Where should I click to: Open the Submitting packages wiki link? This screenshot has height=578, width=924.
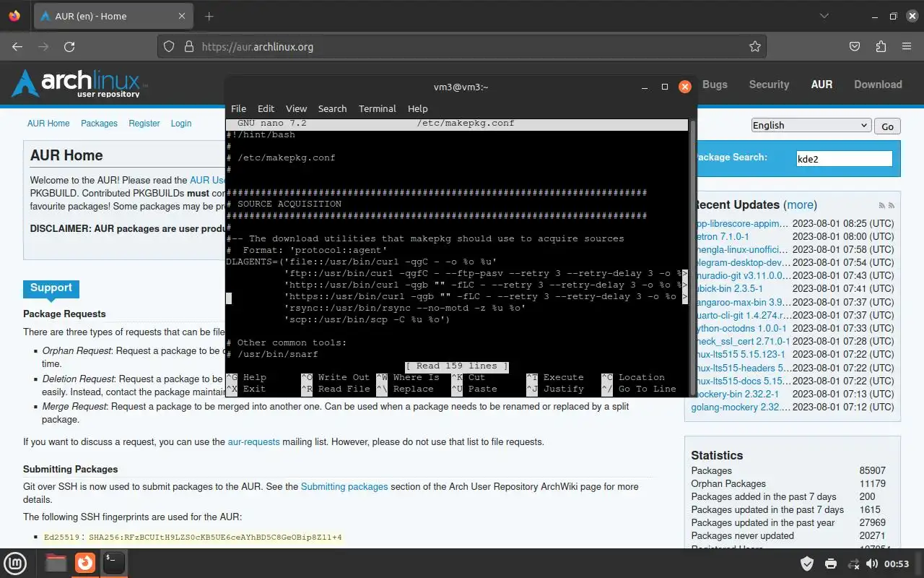[344, 486]
